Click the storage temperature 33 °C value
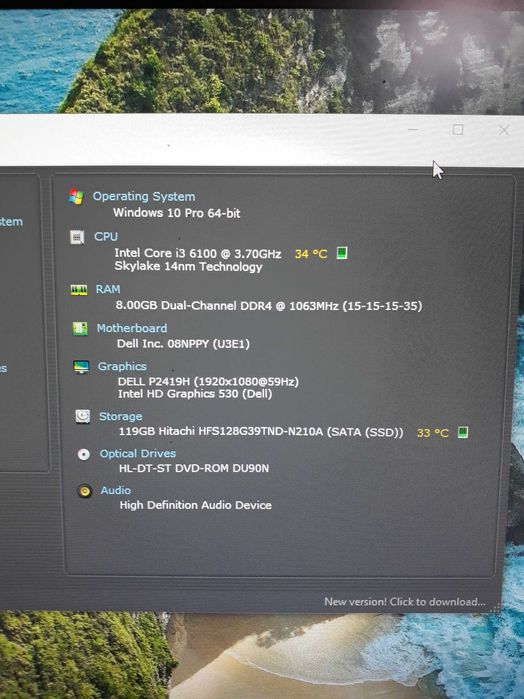Screen dimensions: 524x699 coord(433,433)
